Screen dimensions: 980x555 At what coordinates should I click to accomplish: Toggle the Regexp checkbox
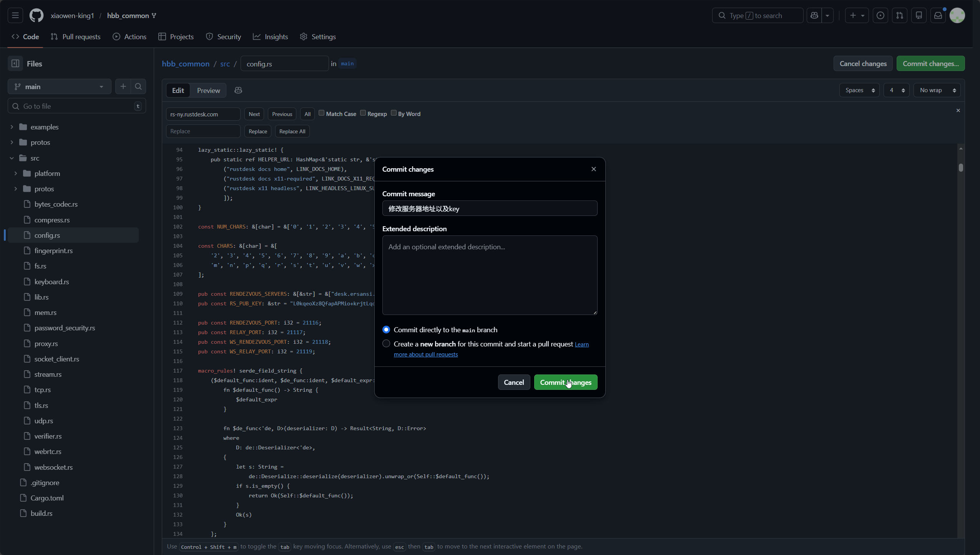[363, 113]
